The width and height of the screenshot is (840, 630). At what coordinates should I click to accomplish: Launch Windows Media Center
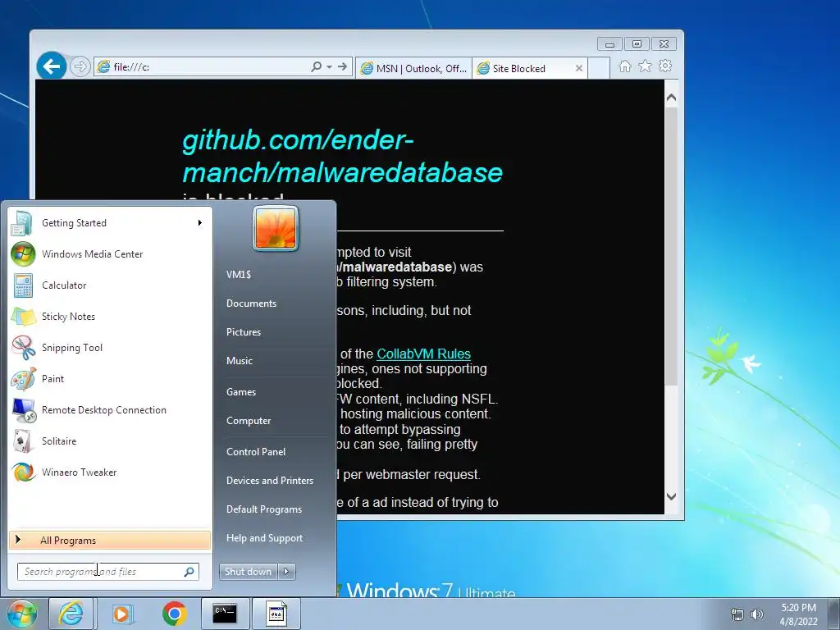[110, 254]
